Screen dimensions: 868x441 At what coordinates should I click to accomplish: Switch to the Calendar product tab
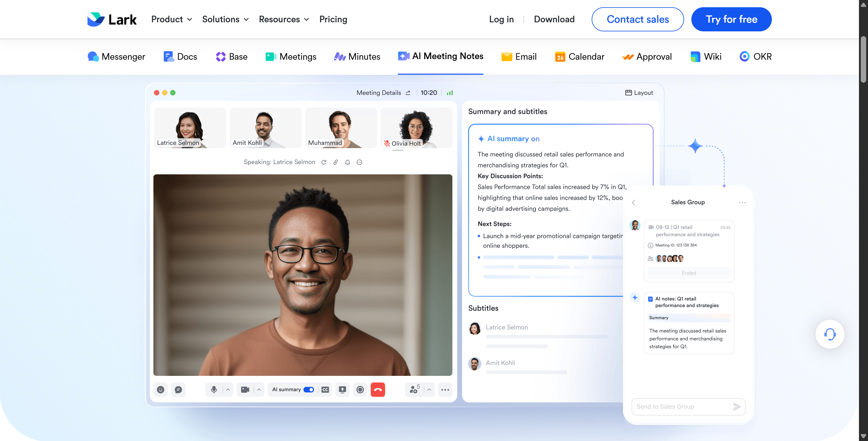(579, 56)
